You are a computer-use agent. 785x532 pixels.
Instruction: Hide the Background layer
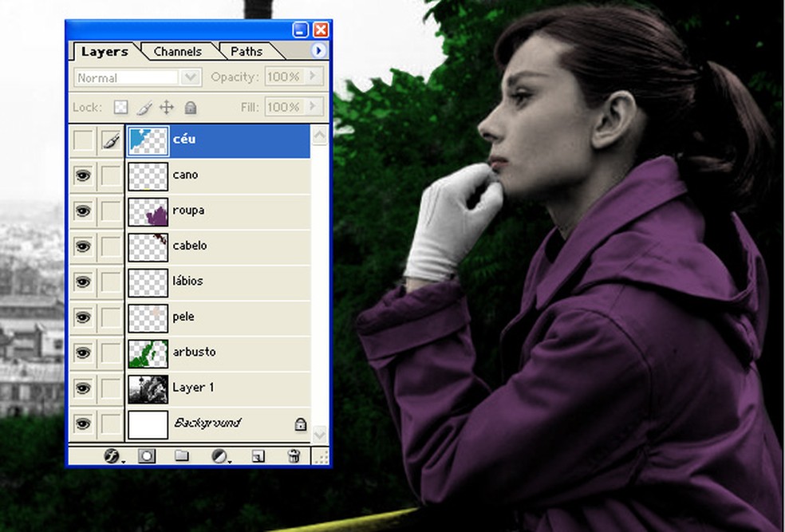[x=83, y=424]
